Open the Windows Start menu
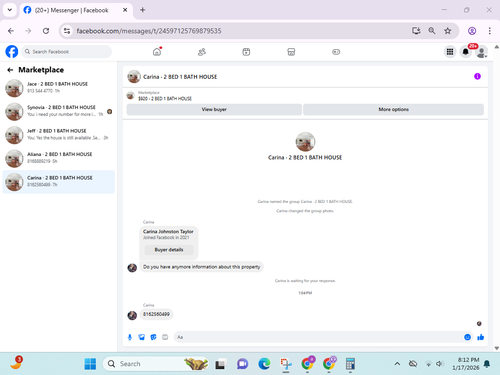The height and width of the screenshot is (375, 500). click(90, 364)
